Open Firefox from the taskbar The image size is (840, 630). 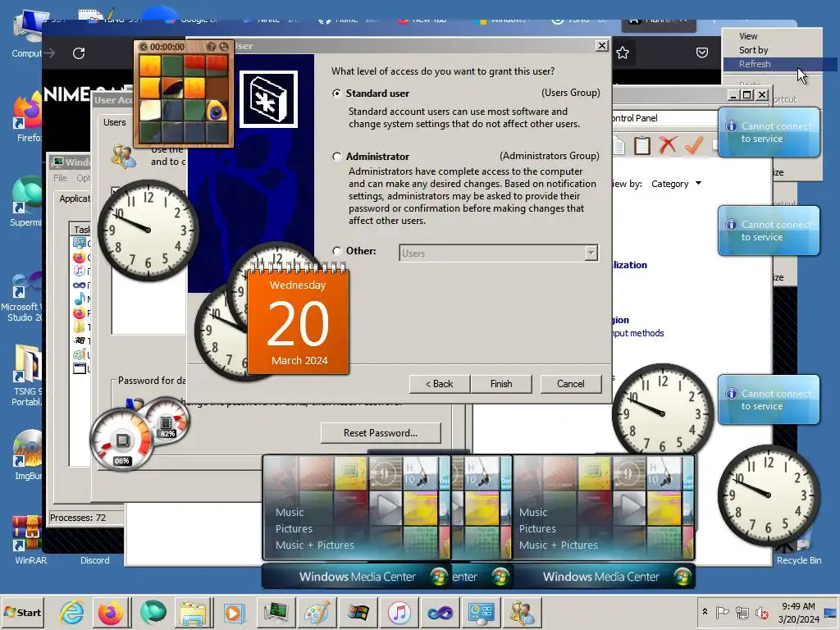[x=111, y=612]
